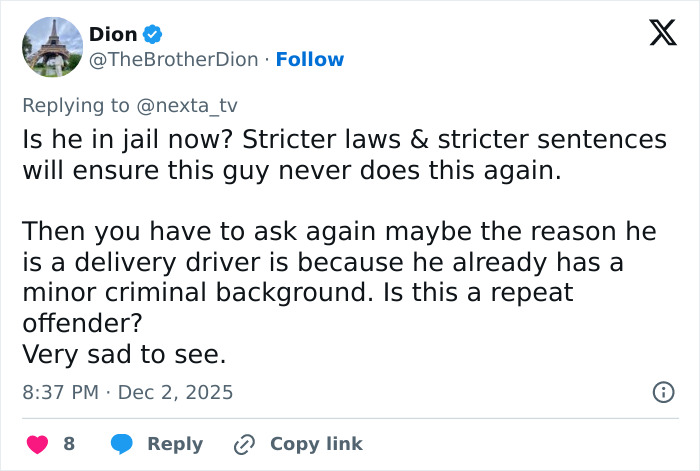Click the 'Then you have to ask' paragraph
Screen dimensions: 700x471
340,278
